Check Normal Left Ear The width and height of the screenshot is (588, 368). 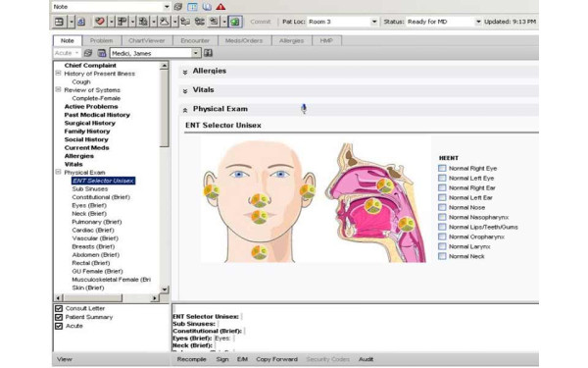point(442,197)
